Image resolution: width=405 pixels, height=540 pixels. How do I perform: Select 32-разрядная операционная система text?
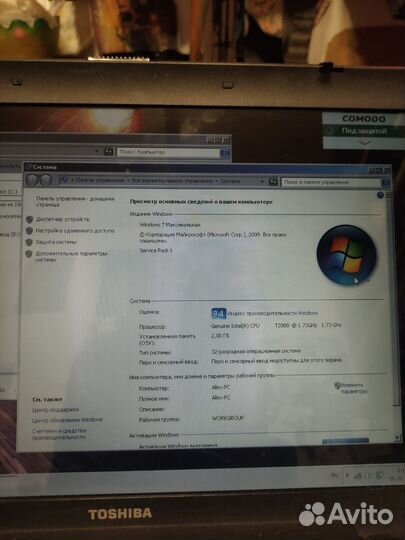click(256, 351)
